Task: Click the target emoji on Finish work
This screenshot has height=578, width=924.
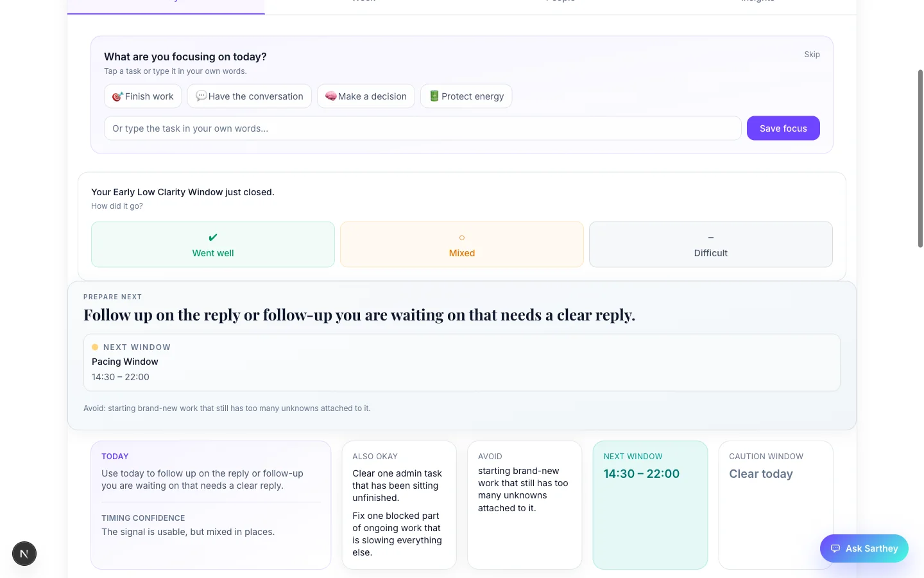Action: click(x=117, y=96)
